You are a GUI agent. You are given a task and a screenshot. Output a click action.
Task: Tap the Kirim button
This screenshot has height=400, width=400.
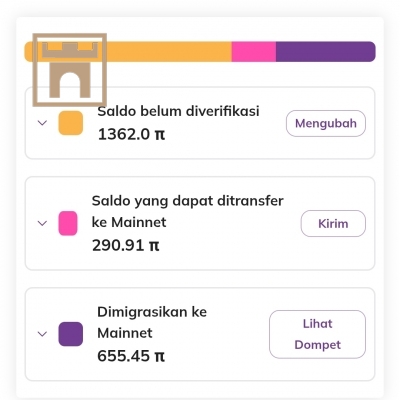tap(333, 223)
